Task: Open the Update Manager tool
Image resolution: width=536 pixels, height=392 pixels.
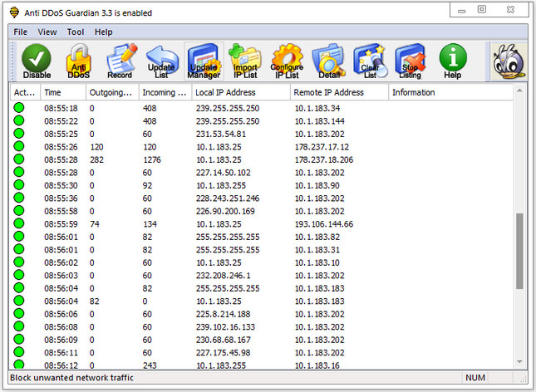Action: [204, 61]
